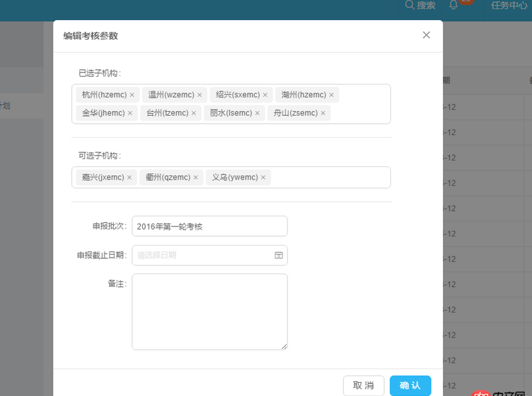The width and height of the screenshot is (532, 396).
Task: Remove 金华(jhemc) using its × icon
Action: coord(128,113)
